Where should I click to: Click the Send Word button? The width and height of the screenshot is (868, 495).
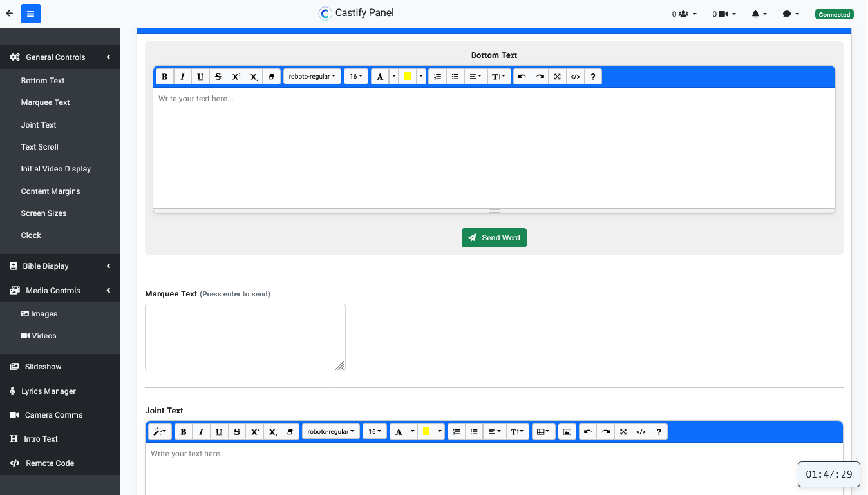494,238
